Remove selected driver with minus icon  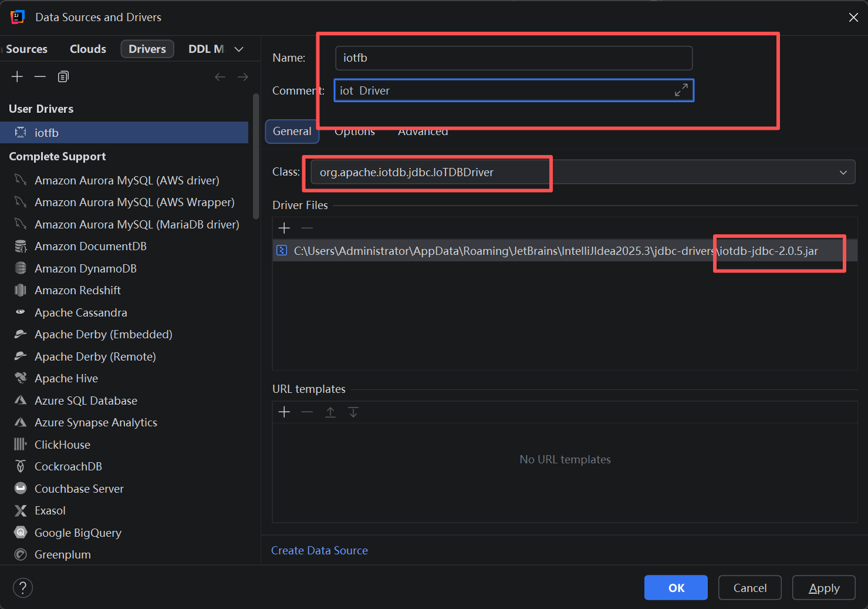pos(40,77)
